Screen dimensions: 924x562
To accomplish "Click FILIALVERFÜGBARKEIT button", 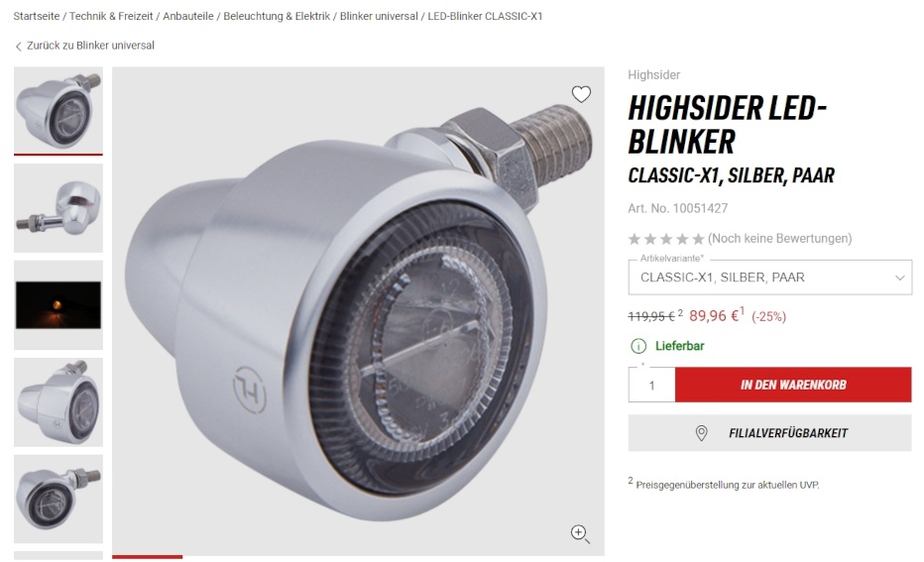I will pos(769,433).
